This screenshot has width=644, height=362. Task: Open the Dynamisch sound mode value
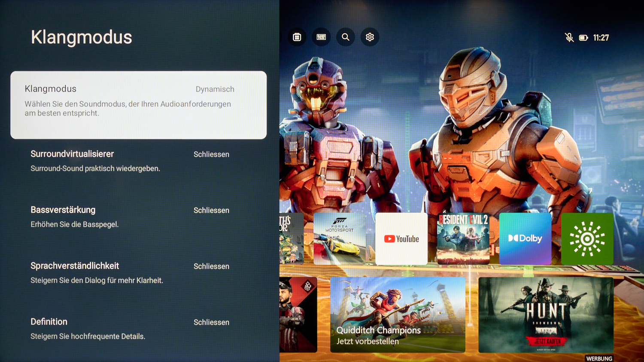(x=215, y=89)
